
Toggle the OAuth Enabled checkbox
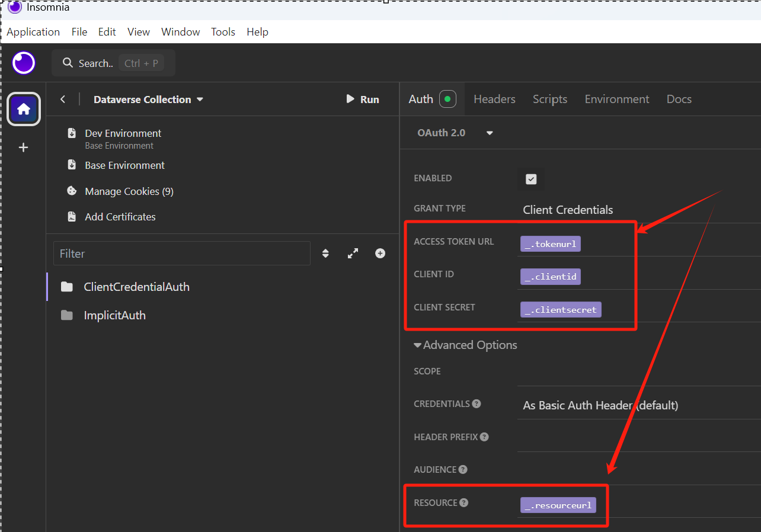(531, 179)
